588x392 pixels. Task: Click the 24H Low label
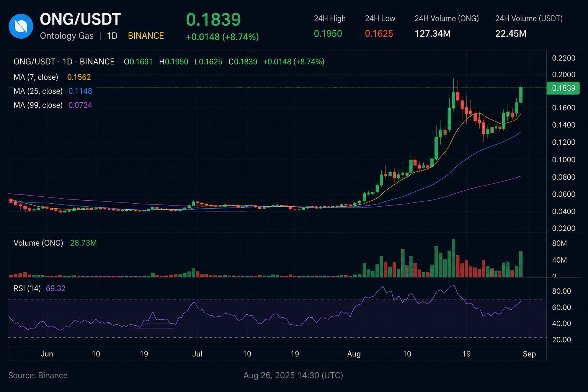[380, 18]
